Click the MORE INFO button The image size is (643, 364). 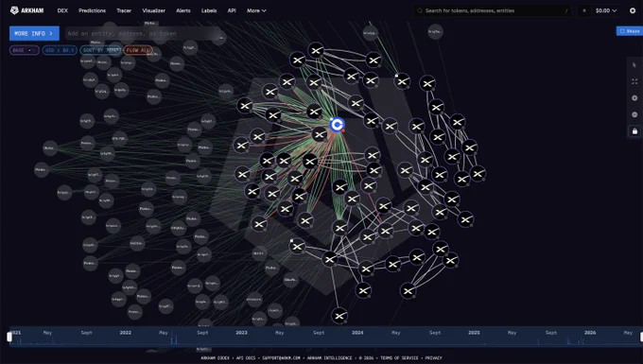click(x=34, y=33)
